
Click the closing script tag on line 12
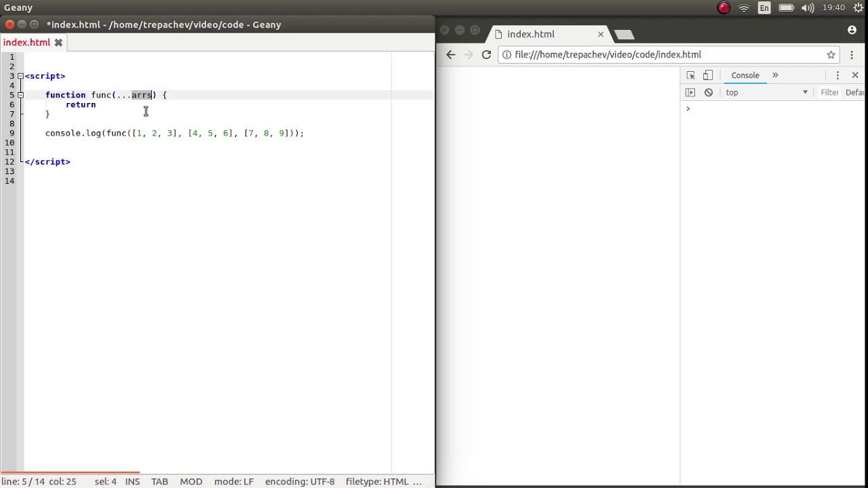coord(47,161)
